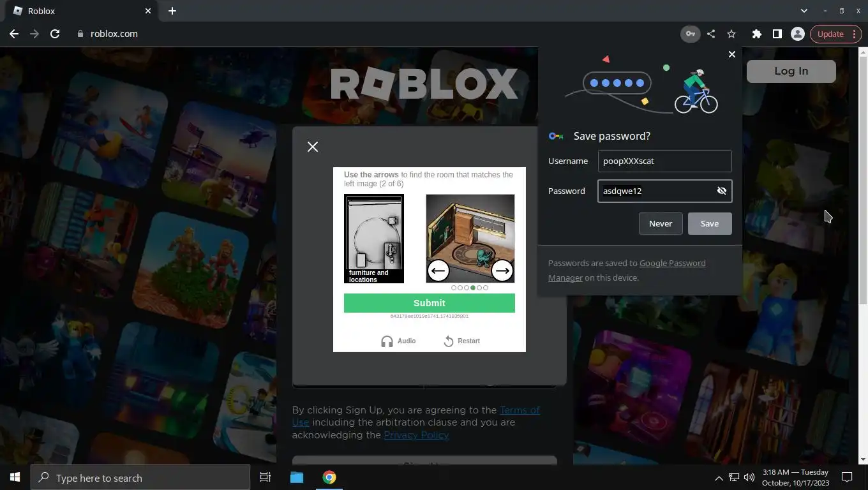Select the first captcha page dot
The image size is (868, 490).
pyautogui.click(x=454, y=288)
